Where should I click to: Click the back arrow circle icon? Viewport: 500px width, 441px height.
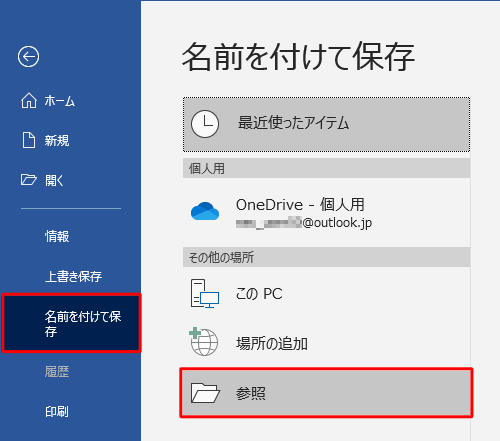coord(28,57)
